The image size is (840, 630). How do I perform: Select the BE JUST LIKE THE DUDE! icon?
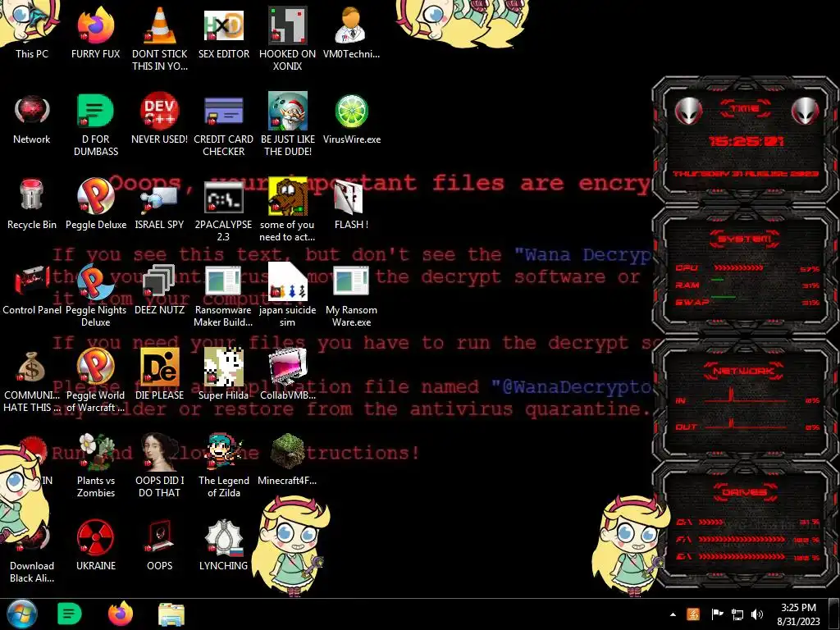coord(288,125)
